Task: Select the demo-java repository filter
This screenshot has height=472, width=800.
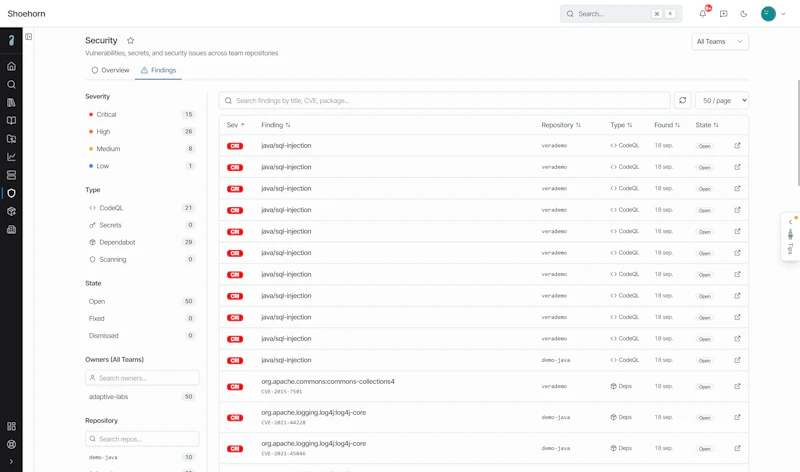Action: (x=141, y=457)
